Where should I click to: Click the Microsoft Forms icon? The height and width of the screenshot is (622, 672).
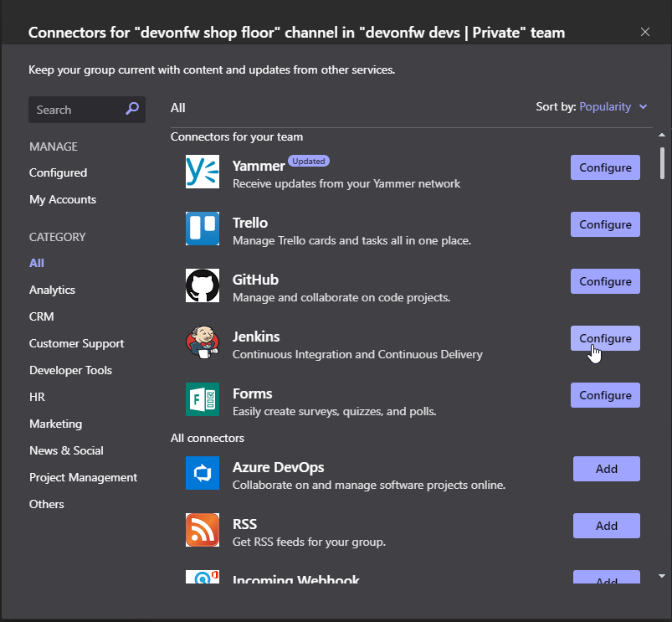[202, 399]
